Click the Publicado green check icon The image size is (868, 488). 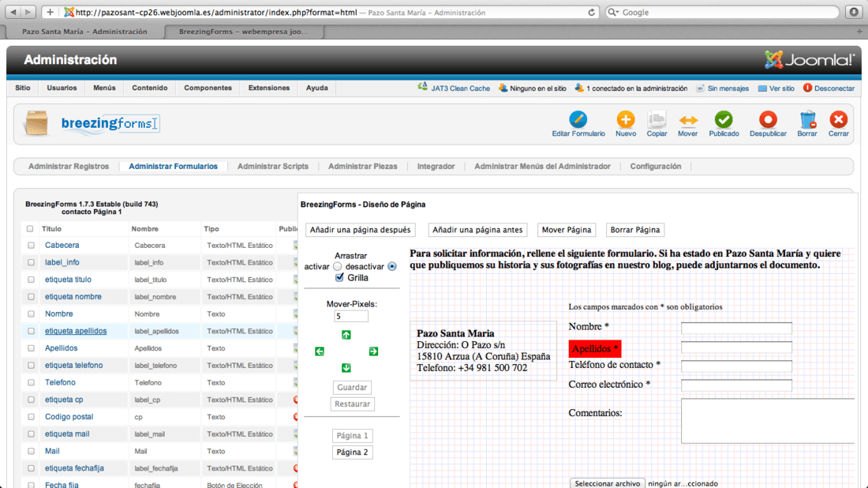click(724, 120)
